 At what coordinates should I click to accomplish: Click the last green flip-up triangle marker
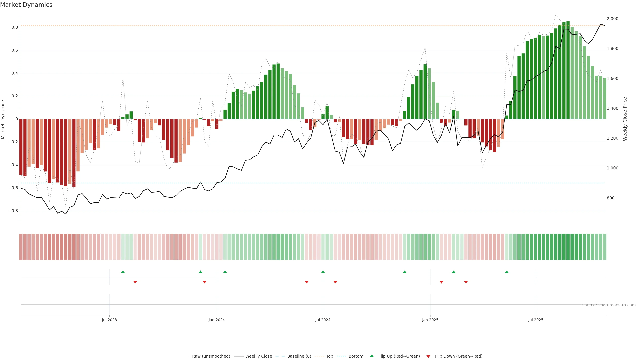pyautogui.click(x=506, y=272)
